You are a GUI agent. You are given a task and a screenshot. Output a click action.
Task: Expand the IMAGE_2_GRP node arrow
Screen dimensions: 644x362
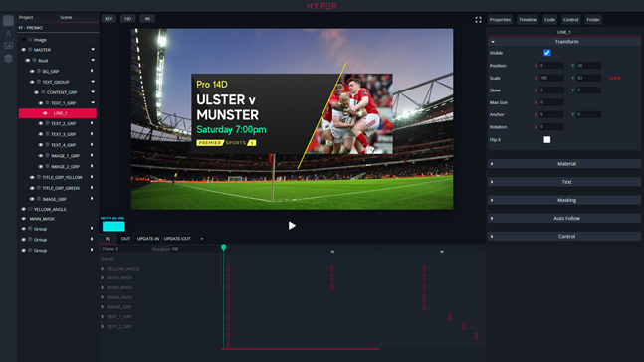pyautogui.click(x=92, y=166)
